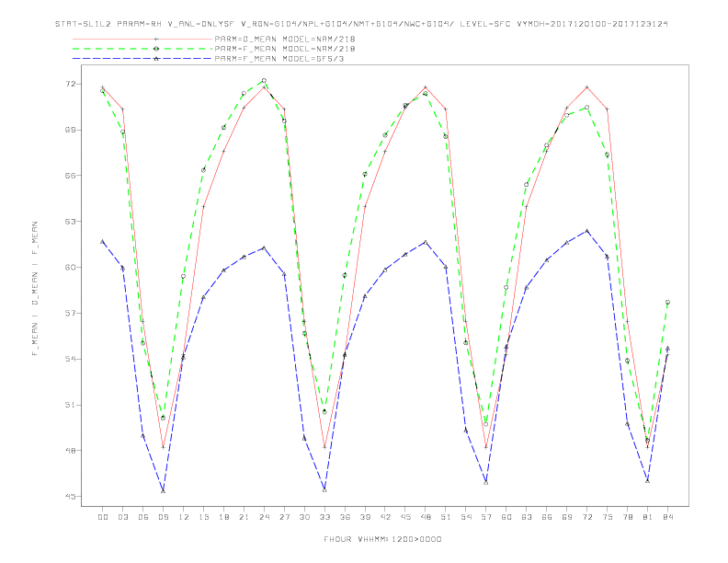
Task: Click y-axis tick value 66
Action: 70,176
